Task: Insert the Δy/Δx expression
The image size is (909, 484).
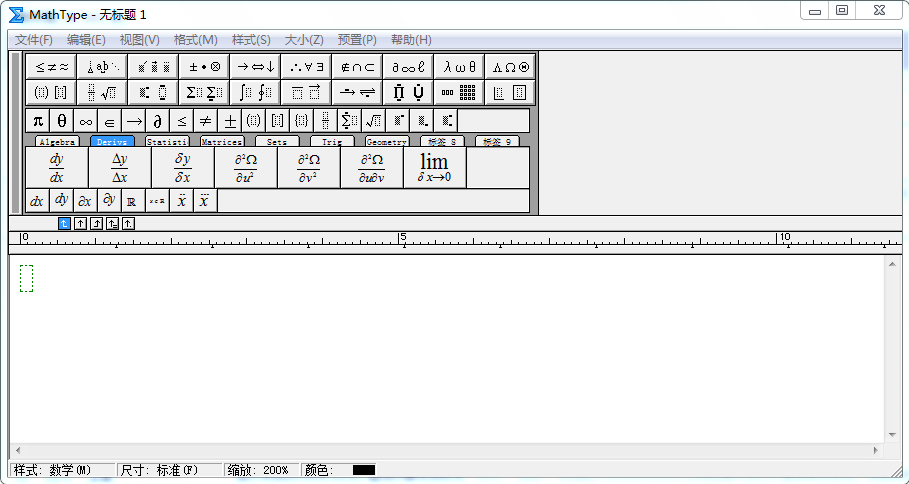Action: tap(119, 168)
